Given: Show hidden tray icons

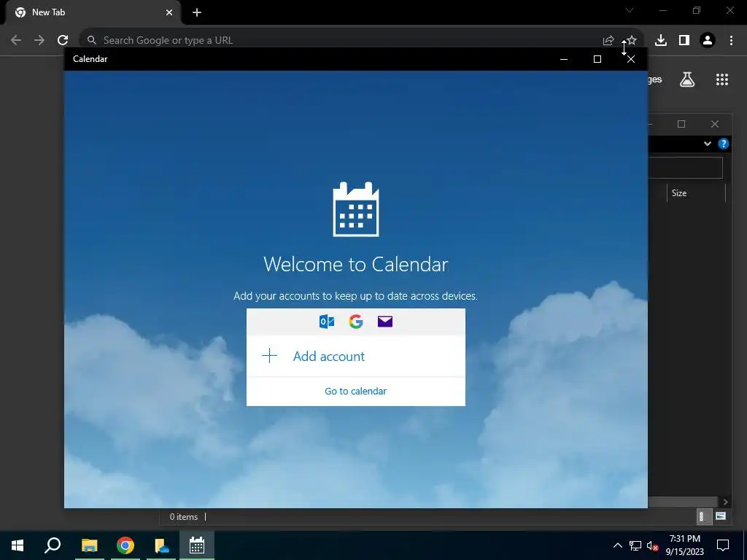Looking at the screenshot, I should [x=617, y=545].
